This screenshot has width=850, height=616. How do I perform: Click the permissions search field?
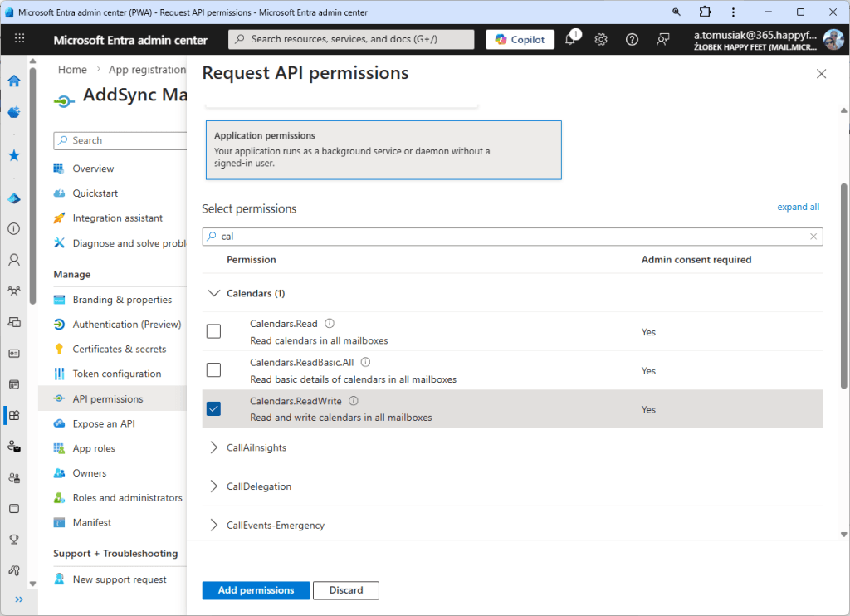point(510,237)
